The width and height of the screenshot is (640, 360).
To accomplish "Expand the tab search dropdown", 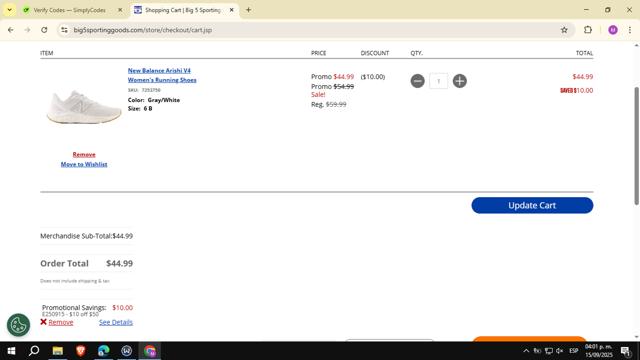I will tap(9, 10).
